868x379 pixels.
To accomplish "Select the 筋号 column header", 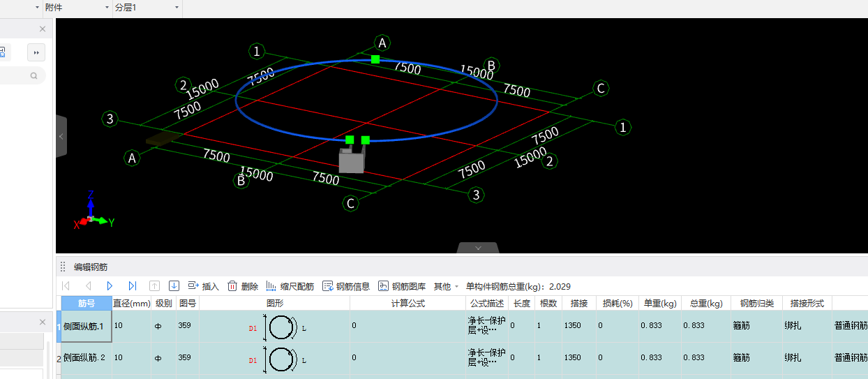I will coord(87,303).
